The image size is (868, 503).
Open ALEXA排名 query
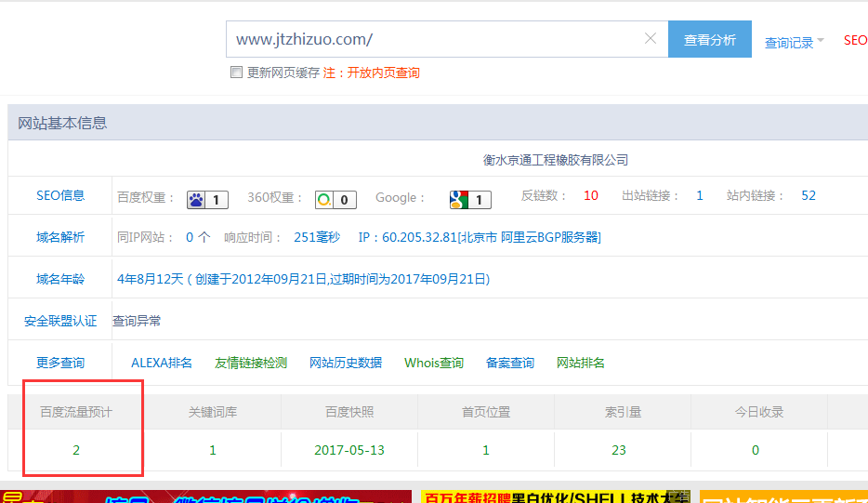[x=162, y=363]
